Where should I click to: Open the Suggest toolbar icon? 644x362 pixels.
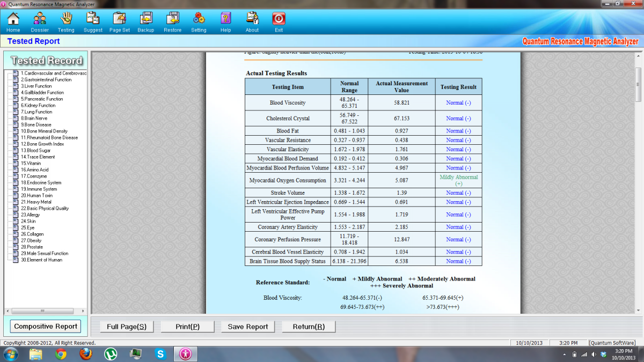coord(93,22)
